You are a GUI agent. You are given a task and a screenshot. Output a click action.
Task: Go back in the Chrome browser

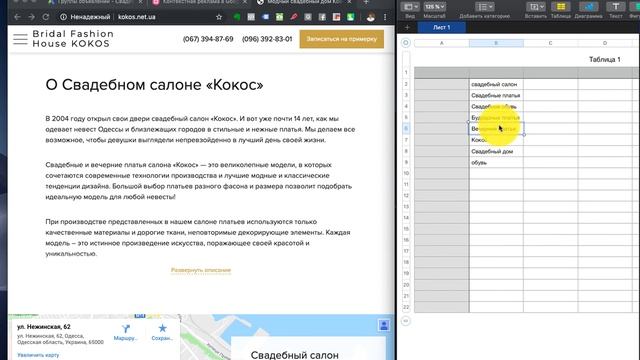coord(17,17)
